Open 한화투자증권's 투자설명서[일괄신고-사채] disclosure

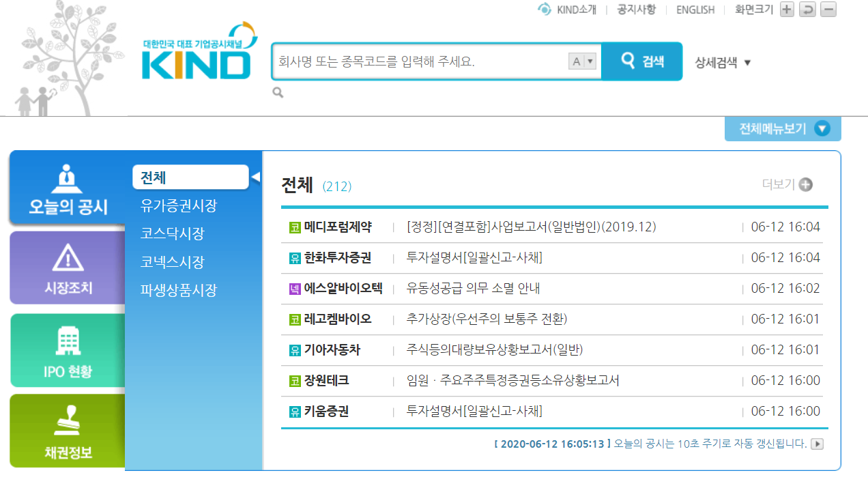click(474, 258)
